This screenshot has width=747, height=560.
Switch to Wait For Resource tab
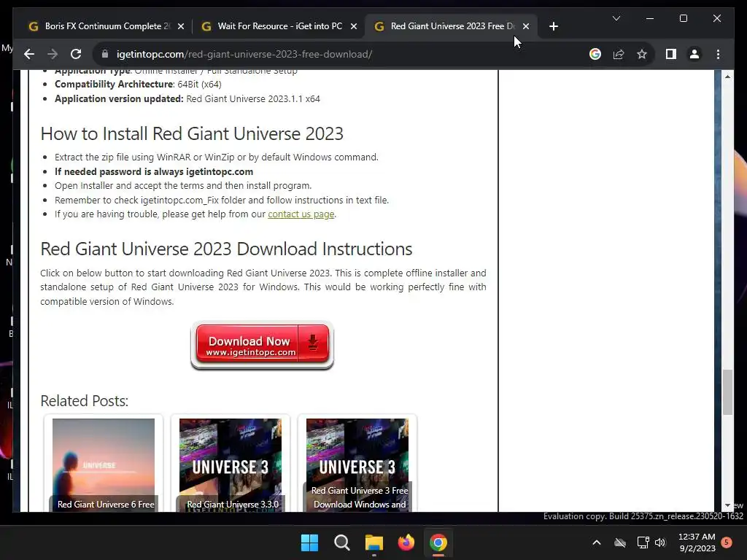(x=279, y=26)
